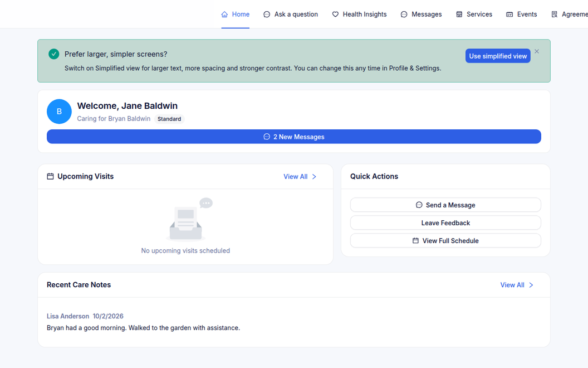Click the Services storefront icon
Viewport: 588px width, 368px height.
(459, 14)
